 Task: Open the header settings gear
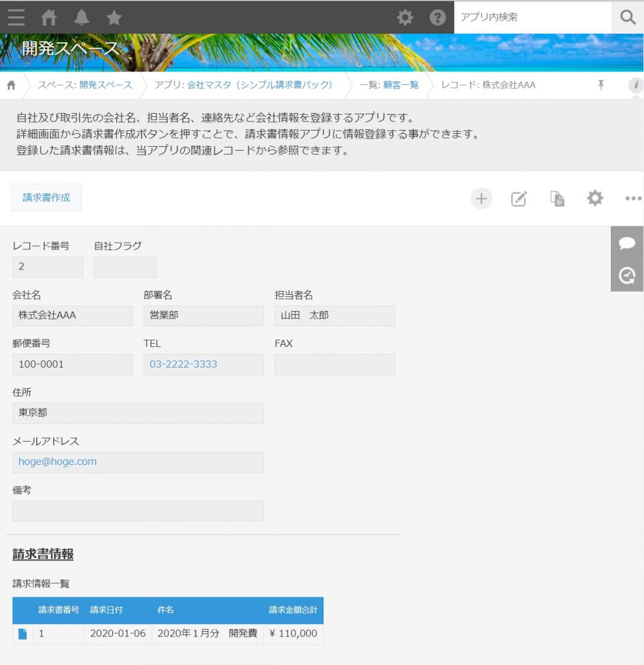(x=405, y=18)
